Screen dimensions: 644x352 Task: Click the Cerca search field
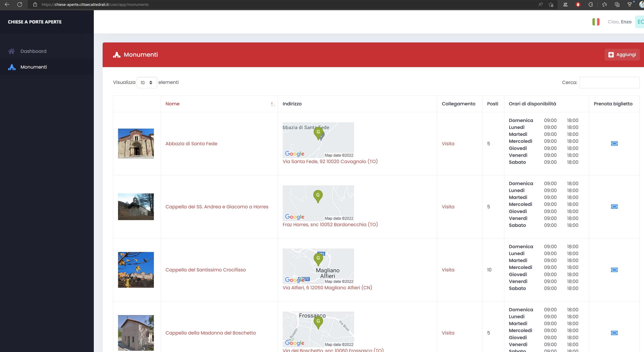(609, 82)
